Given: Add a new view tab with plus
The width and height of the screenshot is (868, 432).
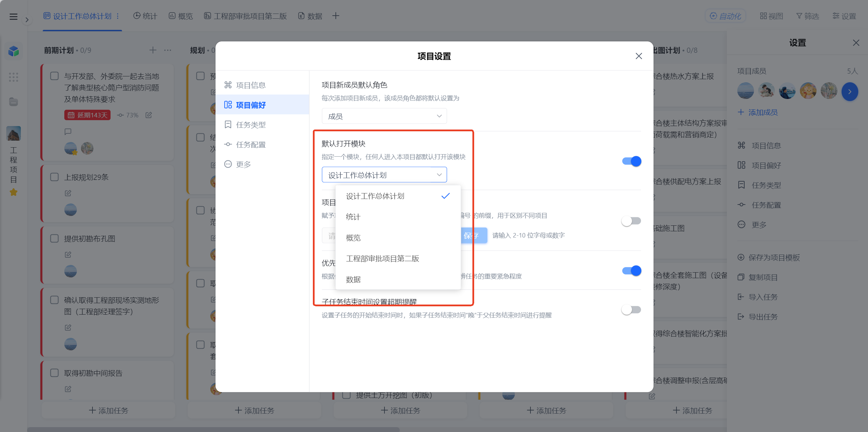Looking at the screenshot, I should pos(336,16).
